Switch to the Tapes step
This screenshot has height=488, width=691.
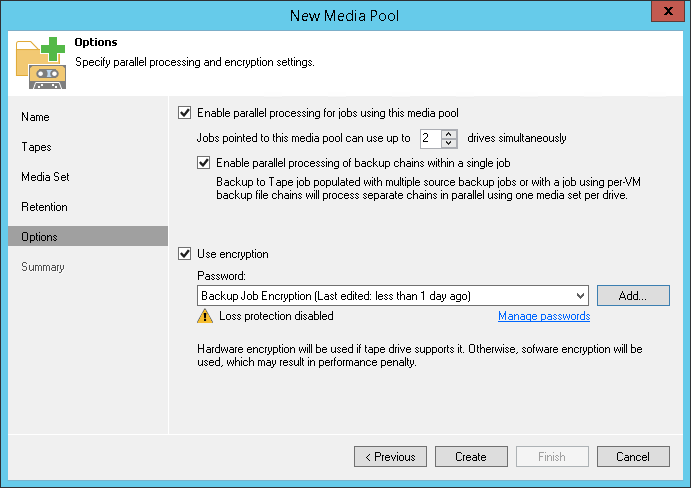36,147
